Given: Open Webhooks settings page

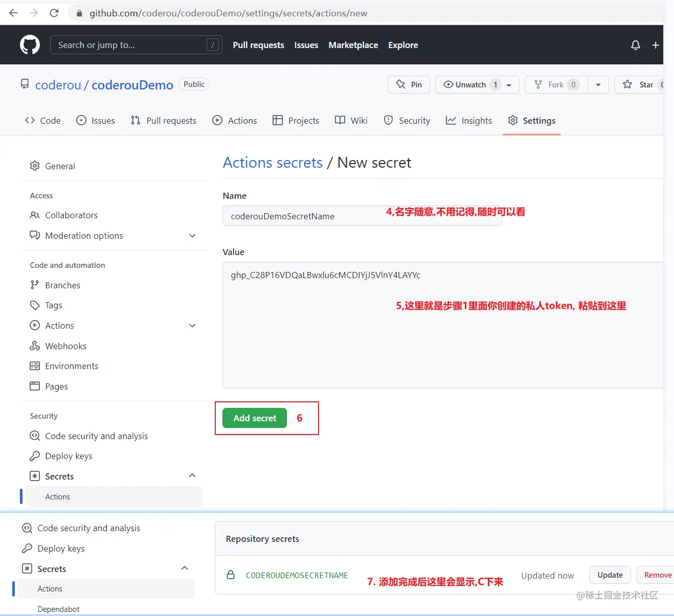Looking at the screenshot, I should pos(65,346).
